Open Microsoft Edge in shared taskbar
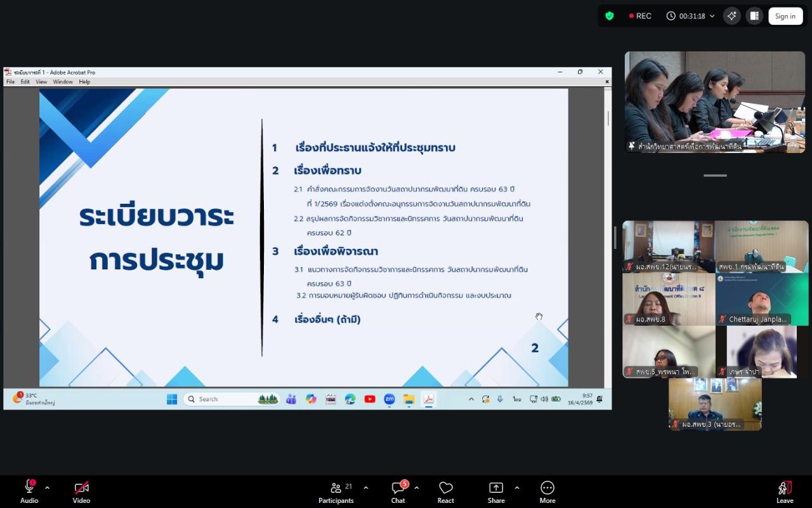The height and width of the screenshot is (508, 812). (x=350, y=399)
